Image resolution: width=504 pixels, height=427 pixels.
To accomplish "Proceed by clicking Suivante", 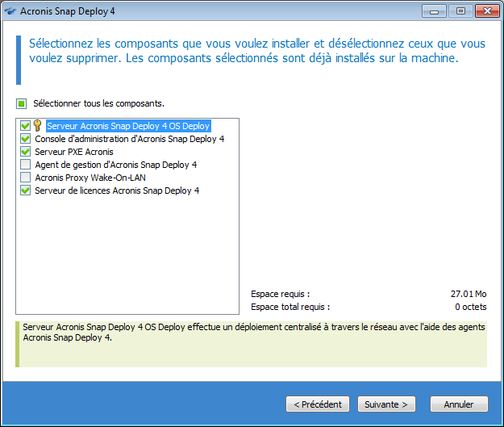I will (x=385, y=404).
